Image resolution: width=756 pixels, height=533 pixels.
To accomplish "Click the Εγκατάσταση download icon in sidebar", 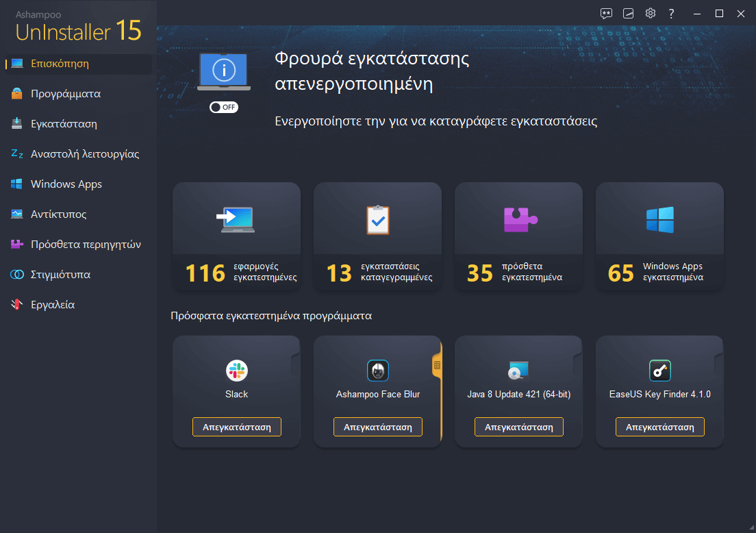I will [17, 123].
